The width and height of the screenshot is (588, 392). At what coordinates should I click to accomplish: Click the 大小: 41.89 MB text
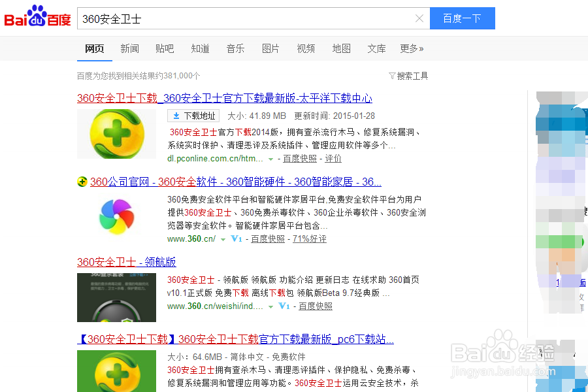[x=257, y=116]
